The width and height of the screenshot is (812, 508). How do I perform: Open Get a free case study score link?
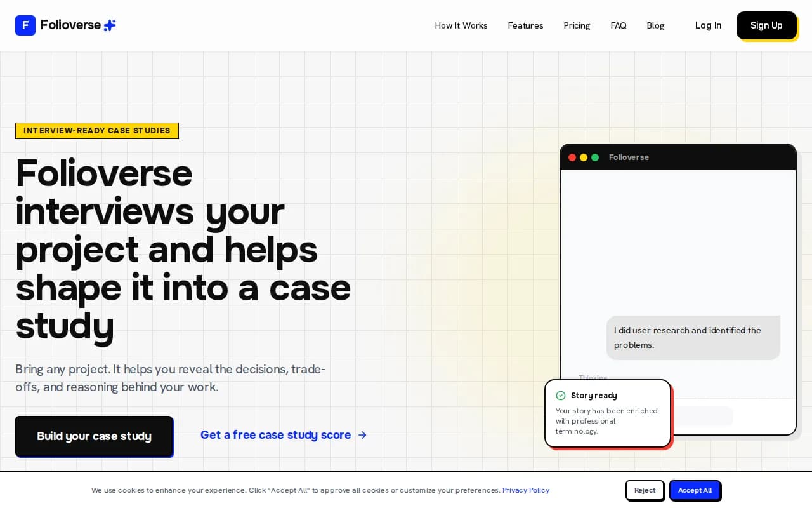(x=284, y=435)
